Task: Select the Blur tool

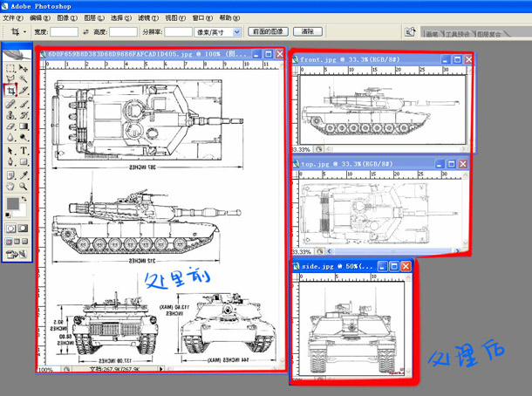Action: (x=10, y=137)
